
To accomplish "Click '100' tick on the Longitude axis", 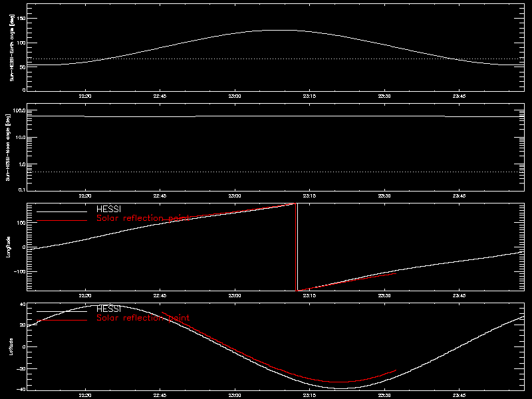I will 21,223.
